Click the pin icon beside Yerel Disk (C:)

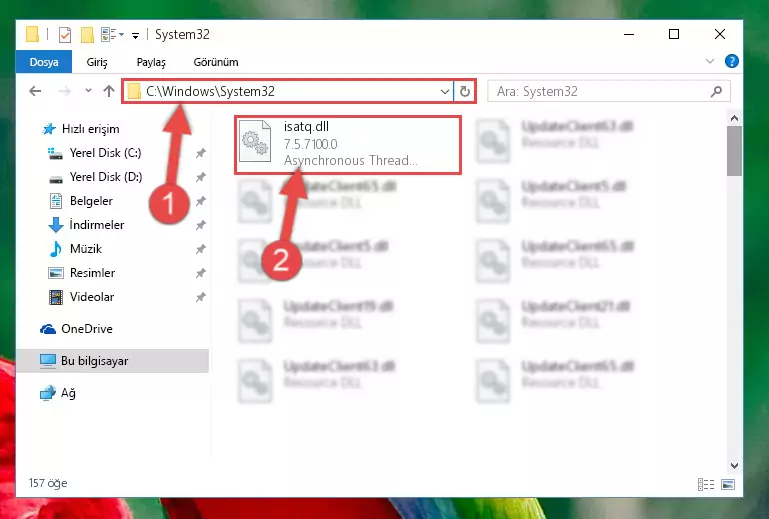200,153
